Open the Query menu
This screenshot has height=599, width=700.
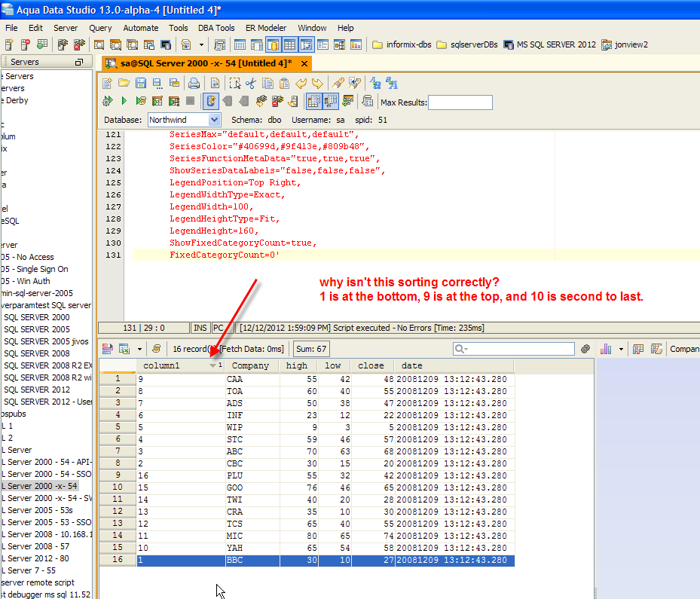100,28
